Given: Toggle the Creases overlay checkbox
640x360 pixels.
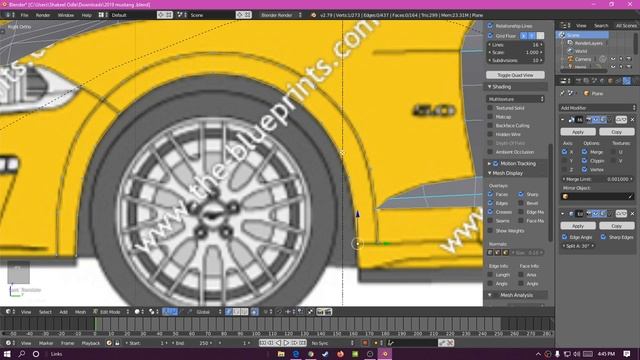Looking at the screenshot, I should tap(490, 212).
